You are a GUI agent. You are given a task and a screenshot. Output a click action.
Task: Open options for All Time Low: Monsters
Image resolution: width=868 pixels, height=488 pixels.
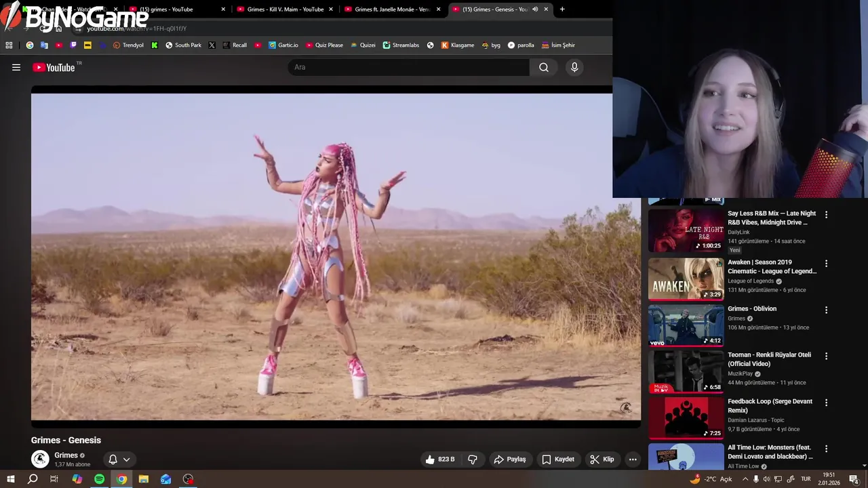click(x=826, y=449)
